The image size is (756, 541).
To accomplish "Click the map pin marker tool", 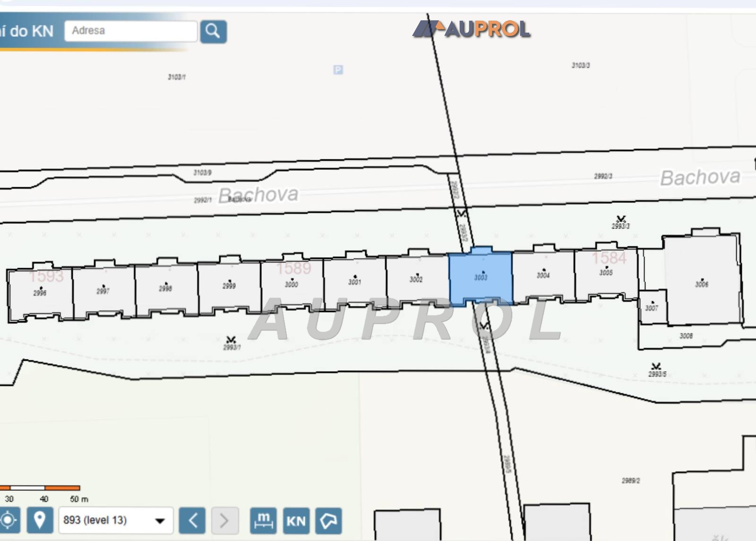I will coord(40,521).
